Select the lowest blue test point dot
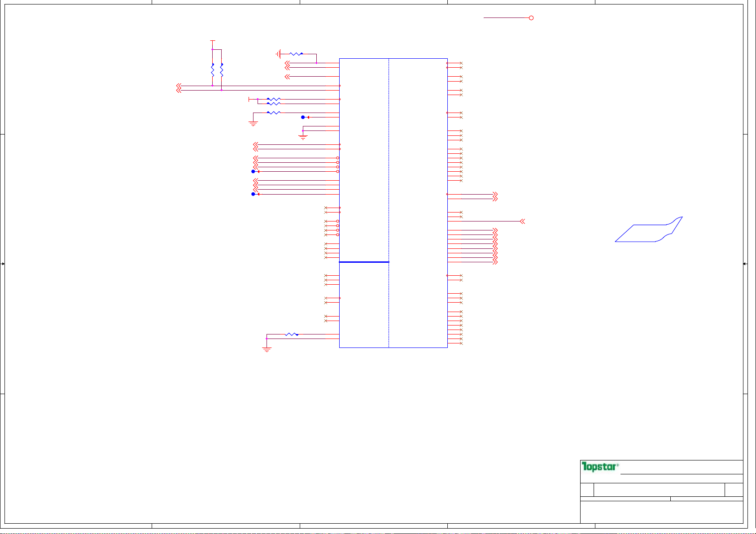This screenshot has width=756, height=534. coord(253,194)
